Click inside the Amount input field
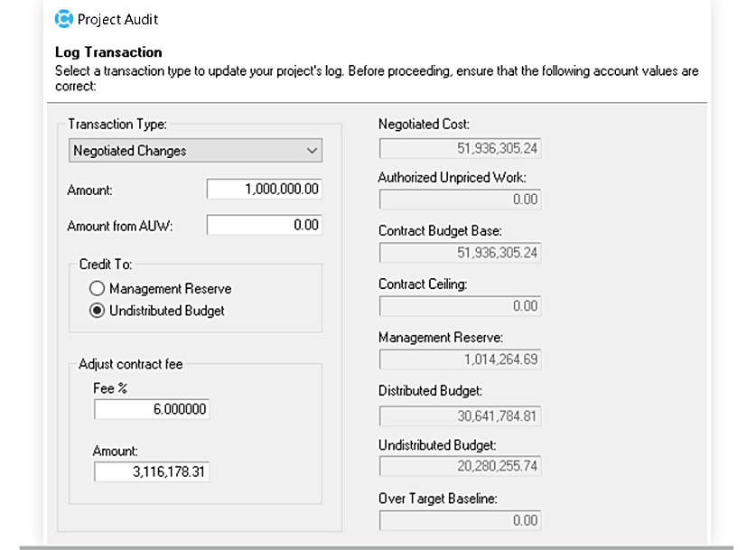The image size is (756, 550). tap(265, 190)
